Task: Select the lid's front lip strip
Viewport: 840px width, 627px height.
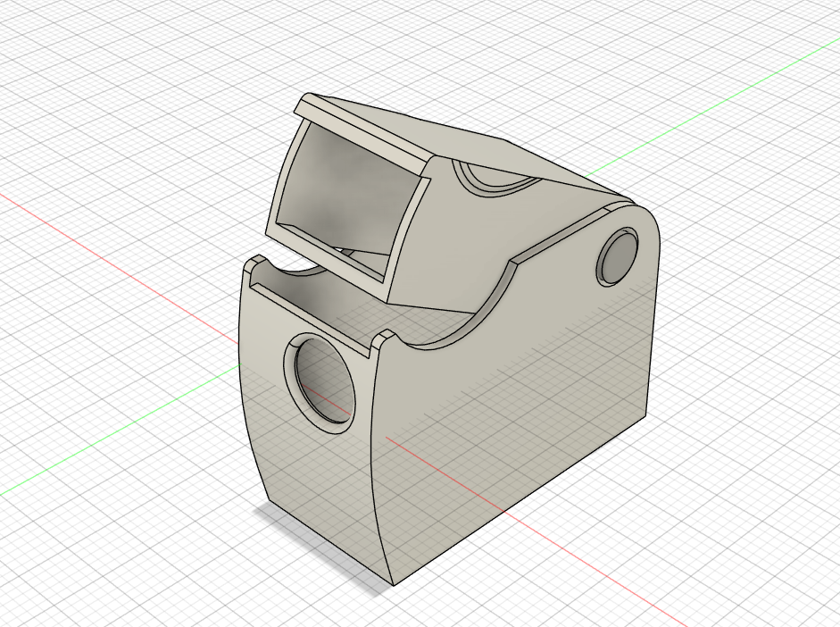Action: (362, 130)
